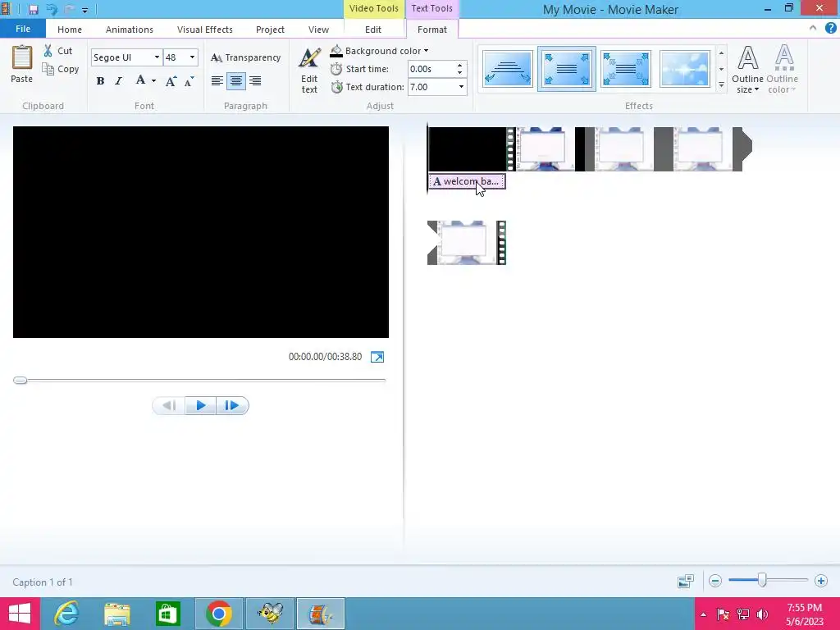Open the Visual Effects tab
The image size is (840, 630).
[x=204, y=30]
